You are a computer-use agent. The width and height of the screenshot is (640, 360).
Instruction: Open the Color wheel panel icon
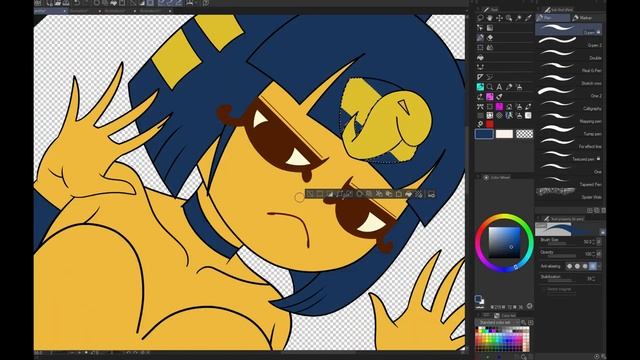click(486, 178)
